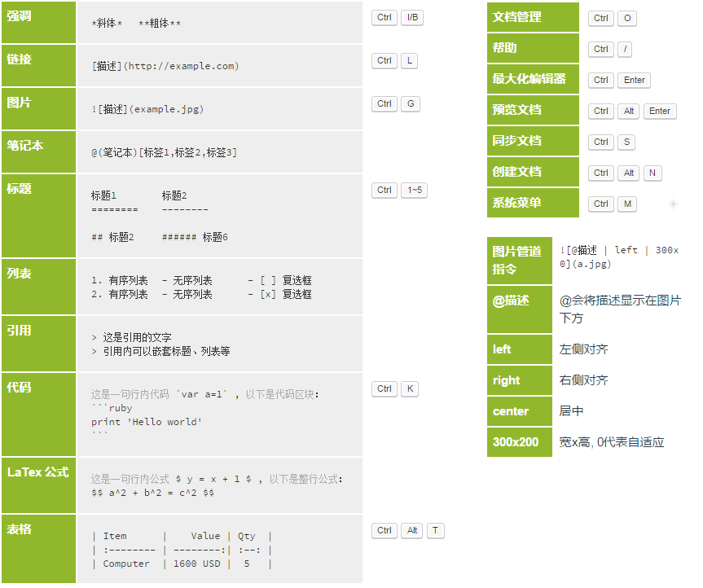Click the M keycap next to 系统菜单
This screenshot has width=703, height=588.
pyautogui.click(x=627, y=204)
